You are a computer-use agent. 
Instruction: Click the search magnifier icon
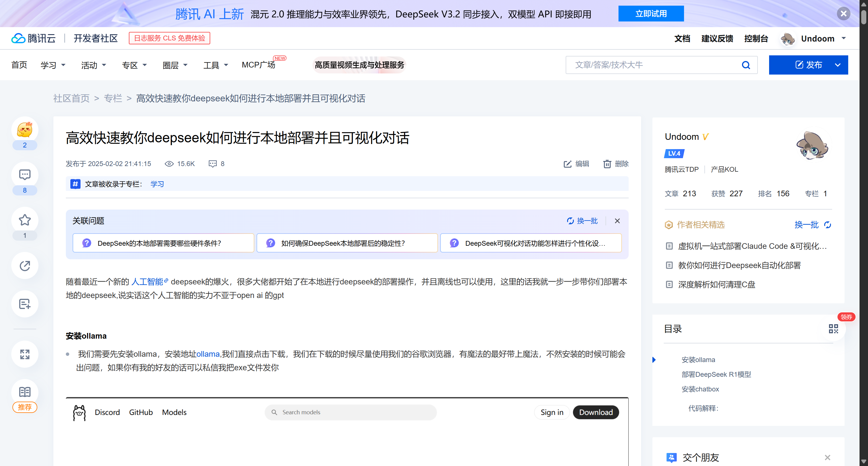[746, 65]
